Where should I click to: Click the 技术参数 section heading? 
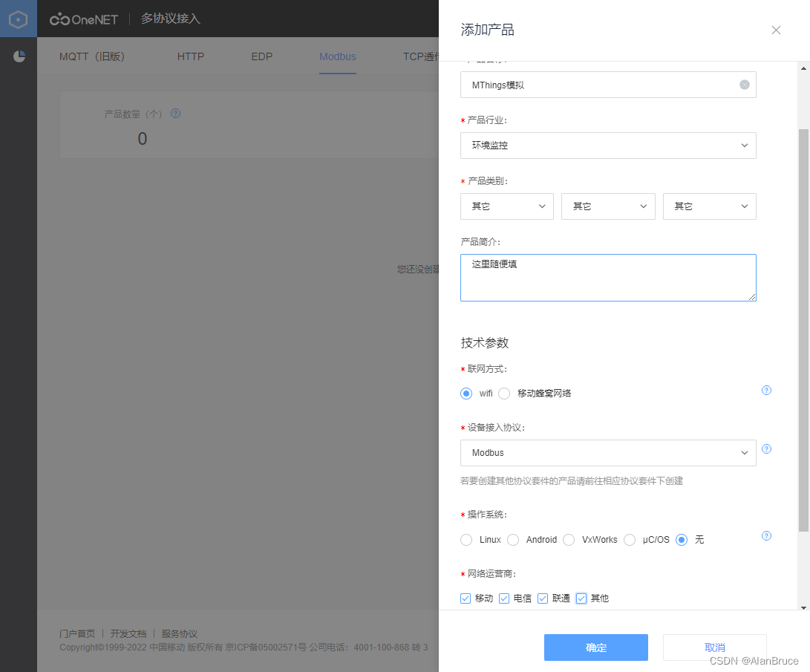485,342
